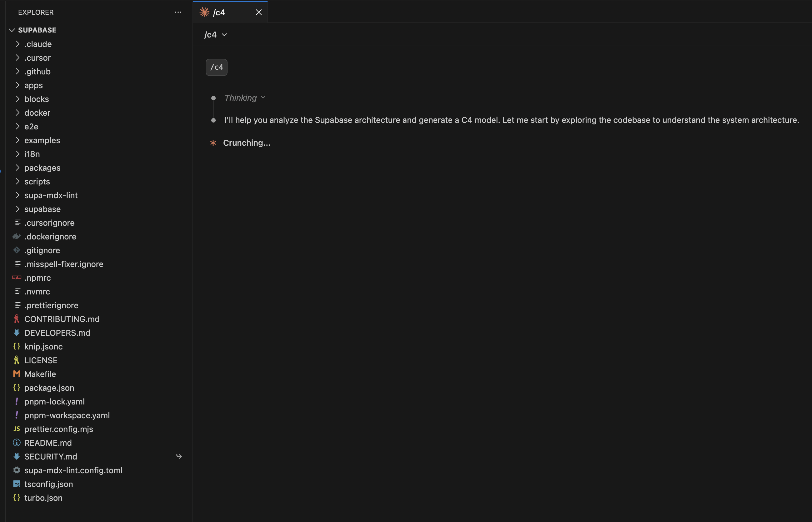Click the TypeScript icon for tsconfig.json
This screenshot has width=812, height=522.
(x=17, y=484)
